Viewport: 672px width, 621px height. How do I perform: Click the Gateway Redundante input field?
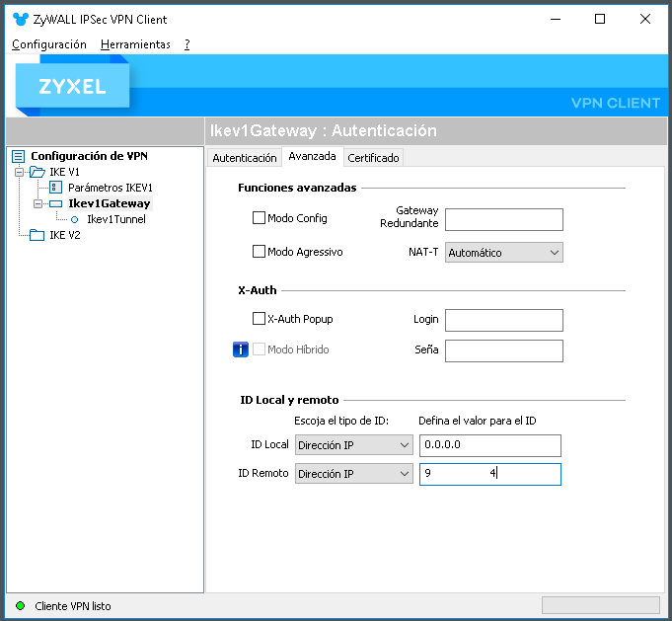coord(504,219)
